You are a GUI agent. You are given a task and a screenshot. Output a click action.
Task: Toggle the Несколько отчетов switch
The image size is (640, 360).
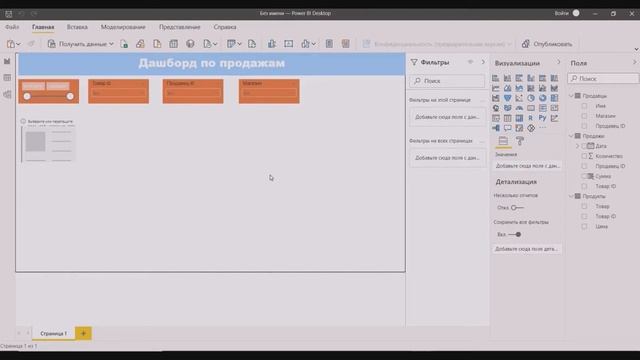tap(517, 208)
